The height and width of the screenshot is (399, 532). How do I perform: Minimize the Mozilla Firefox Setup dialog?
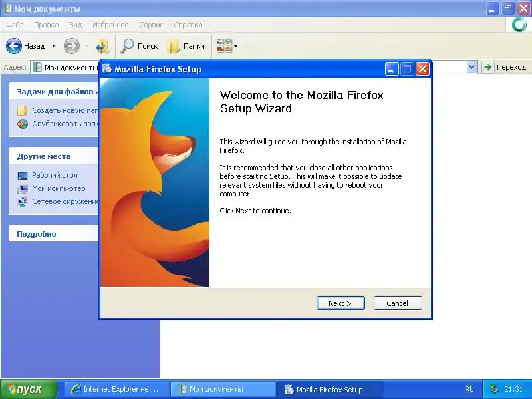click(x=392, y=69)
